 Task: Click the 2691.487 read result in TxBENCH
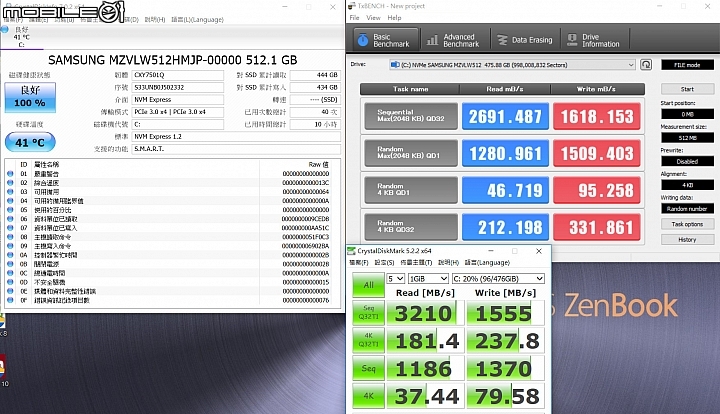[x=505, y=116]
